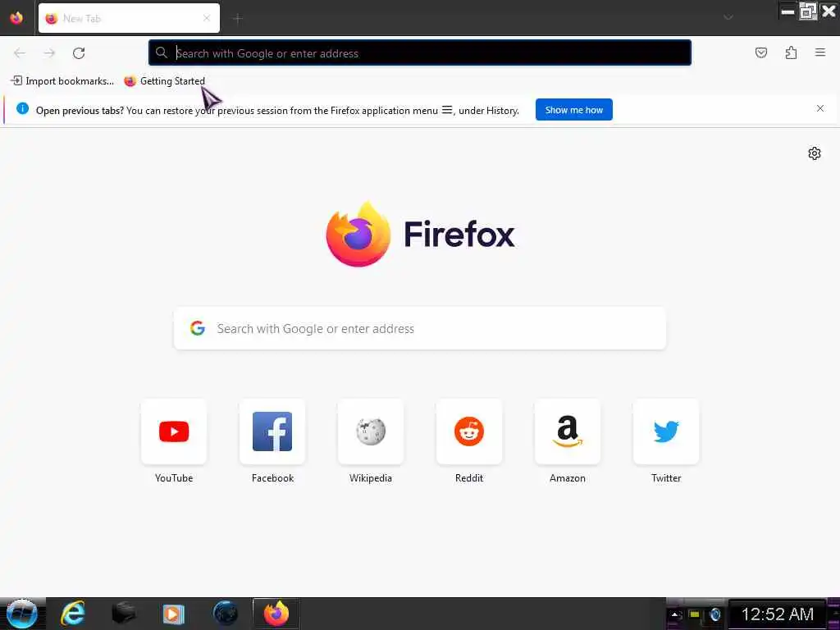The height and width of the screenshot is (630, 840).
Task: Open the Getting Started bookmark
Action: [165, 81]
